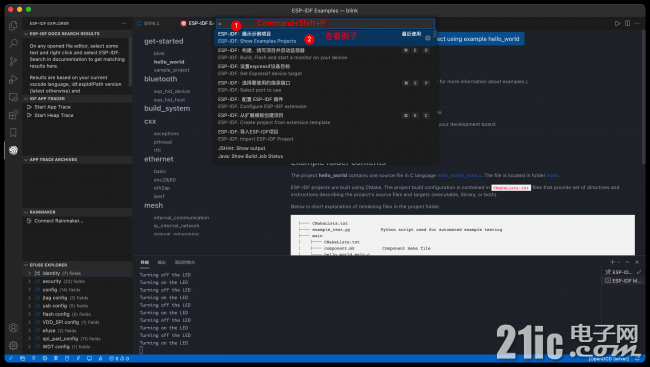Open the sample_project example

point(171,70)
